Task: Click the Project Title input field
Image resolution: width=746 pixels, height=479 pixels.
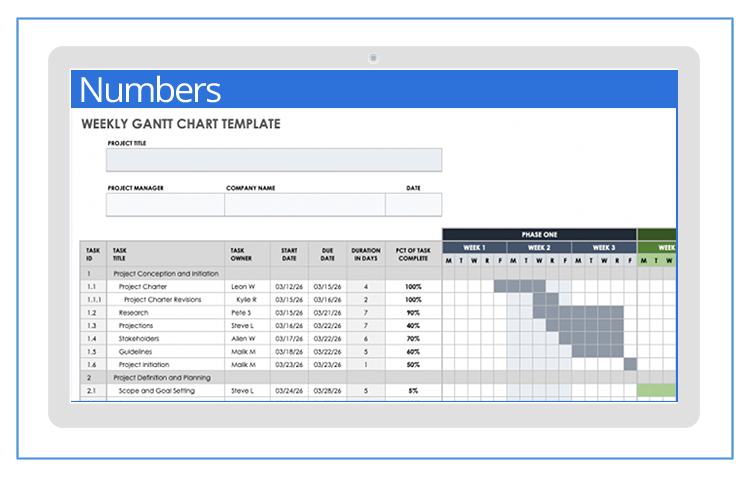Action: (274, 160)
